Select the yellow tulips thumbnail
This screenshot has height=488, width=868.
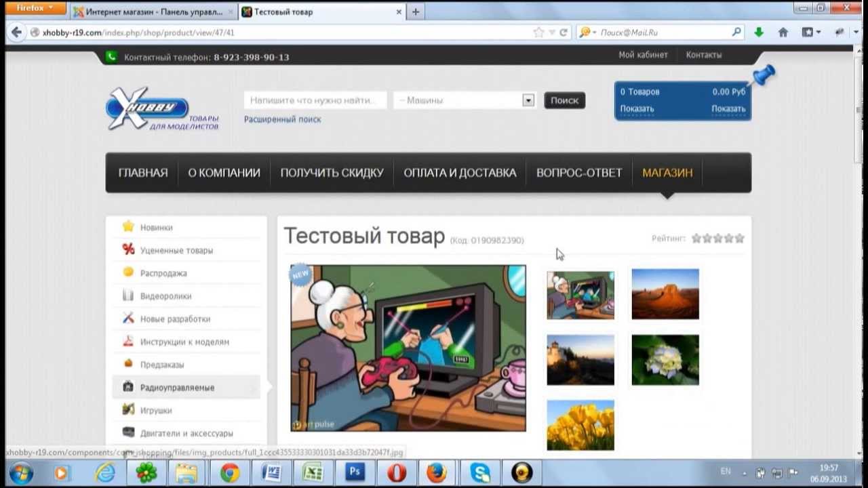[x=580, y=425]
